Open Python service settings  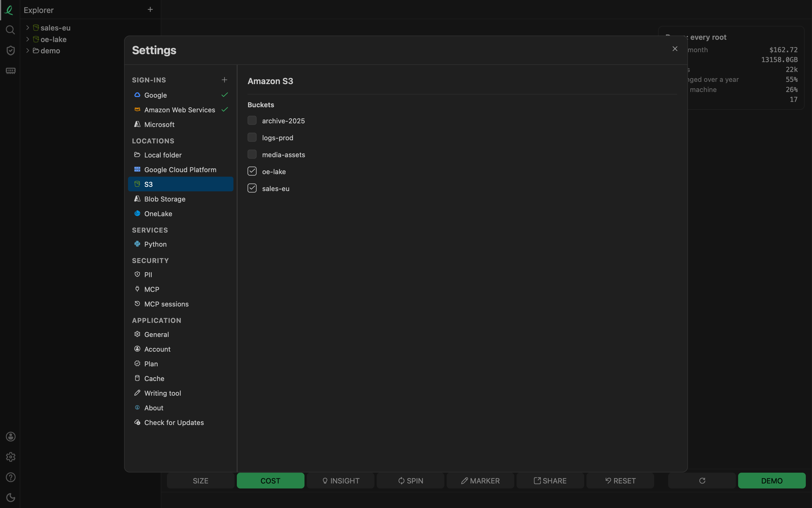[180, 244]
